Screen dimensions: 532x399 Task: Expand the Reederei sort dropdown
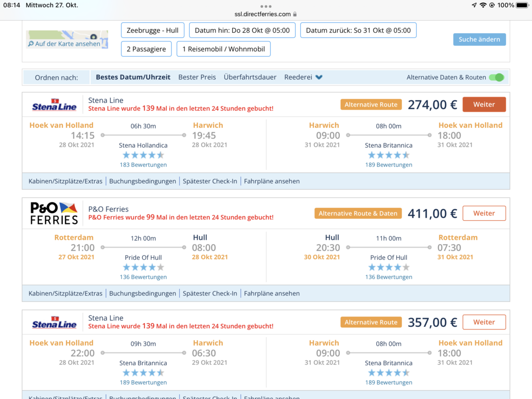click(303, 77)
